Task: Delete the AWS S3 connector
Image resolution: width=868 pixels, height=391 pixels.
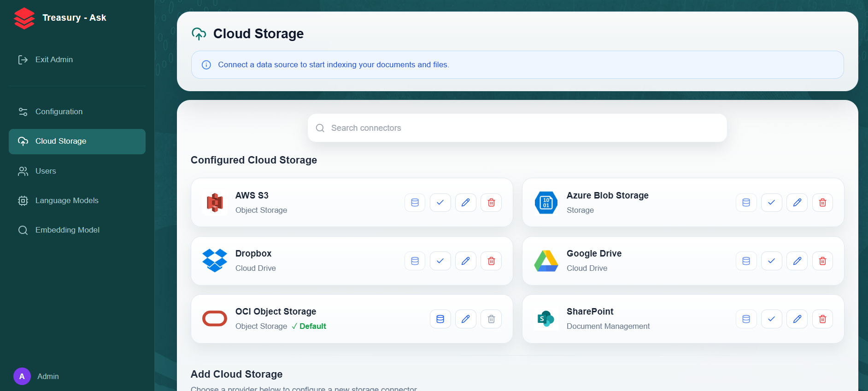Action: coord(491,203)
